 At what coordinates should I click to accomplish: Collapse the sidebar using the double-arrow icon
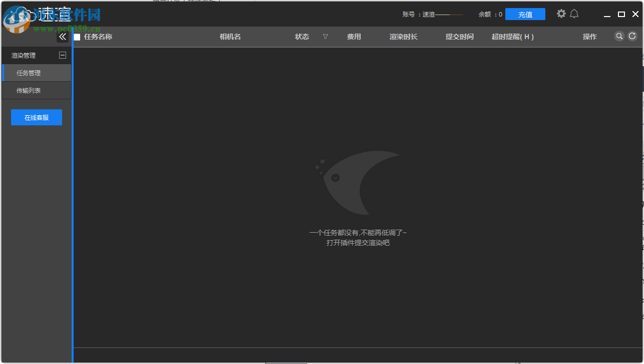pos(63,36)
